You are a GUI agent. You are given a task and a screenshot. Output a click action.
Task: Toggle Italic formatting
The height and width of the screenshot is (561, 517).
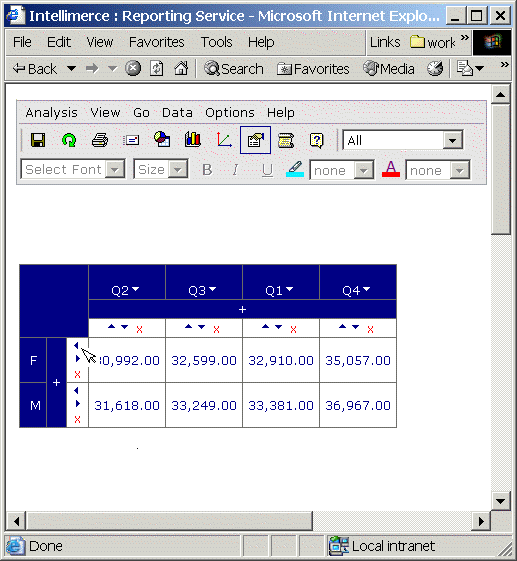pyautogui.click(x=235, y=170)
